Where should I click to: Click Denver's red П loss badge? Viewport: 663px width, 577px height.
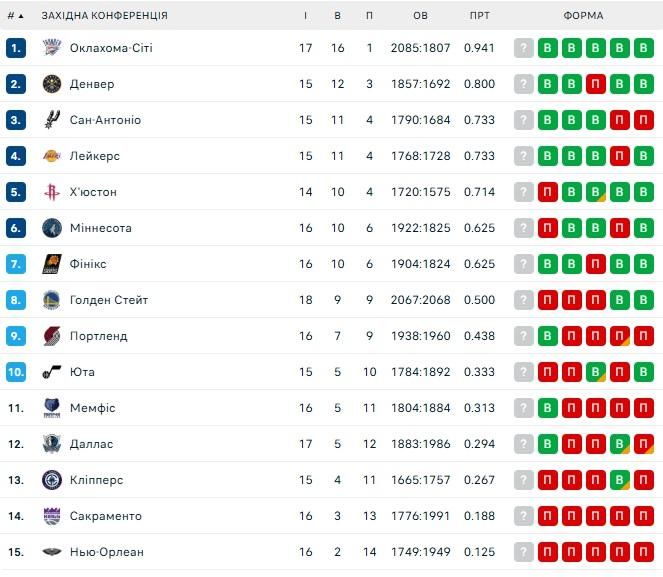595,84
